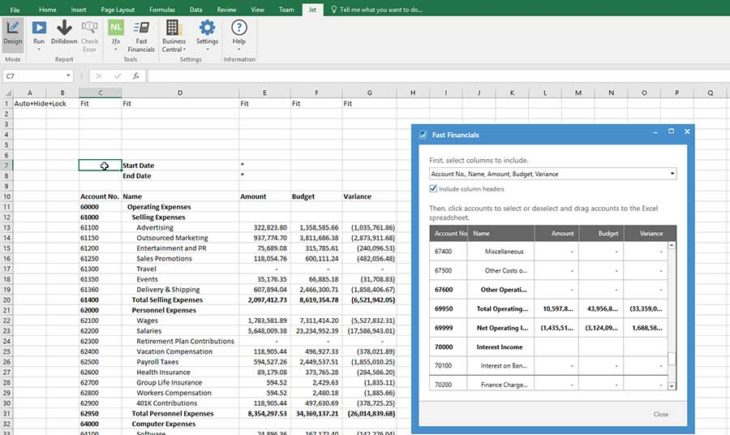Click the select-all corner triangle
This screenshot has height=435, width=730.
[7, 93]
